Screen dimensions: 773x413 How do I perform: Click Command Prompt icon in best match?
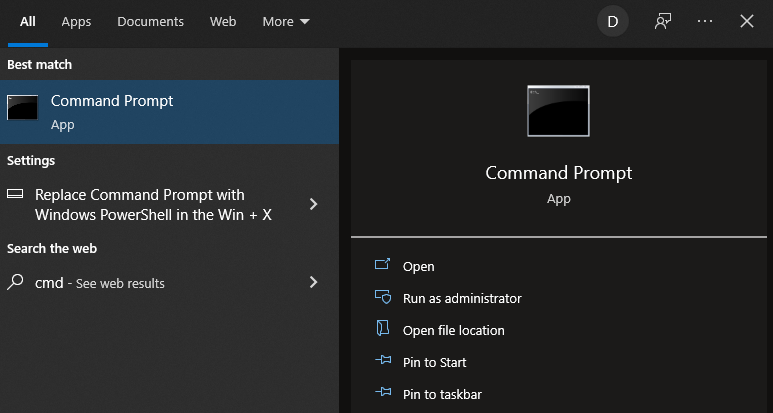pos(22,107)
